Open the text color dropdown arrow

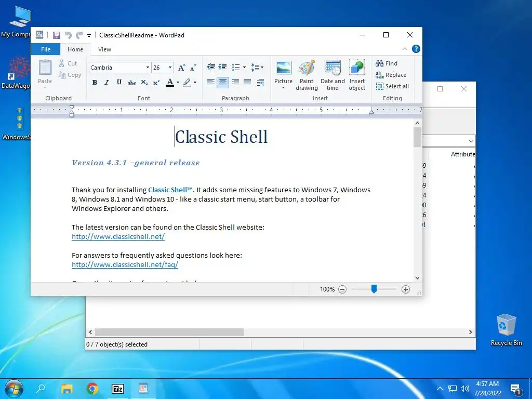(178, 83)
